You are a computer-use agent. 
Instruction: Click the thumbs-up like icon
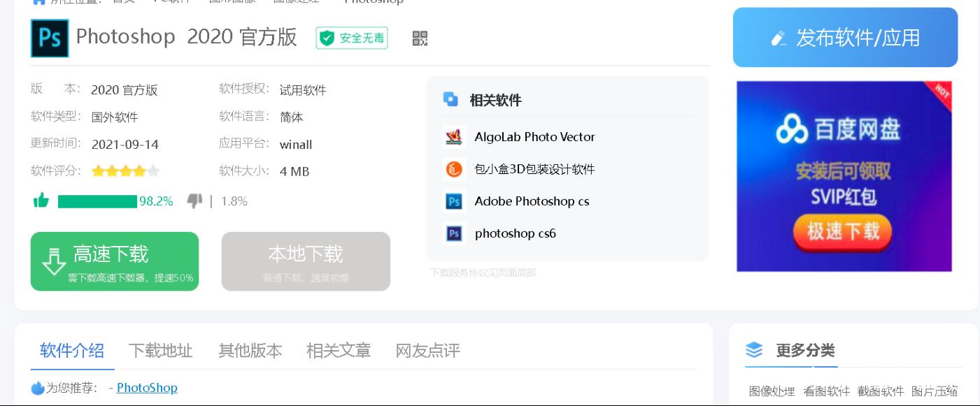click(41, 201)
